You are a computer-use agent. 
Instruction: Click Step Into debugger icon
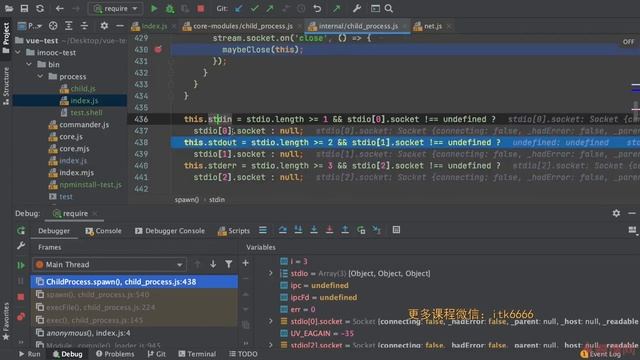pos(298,230)
